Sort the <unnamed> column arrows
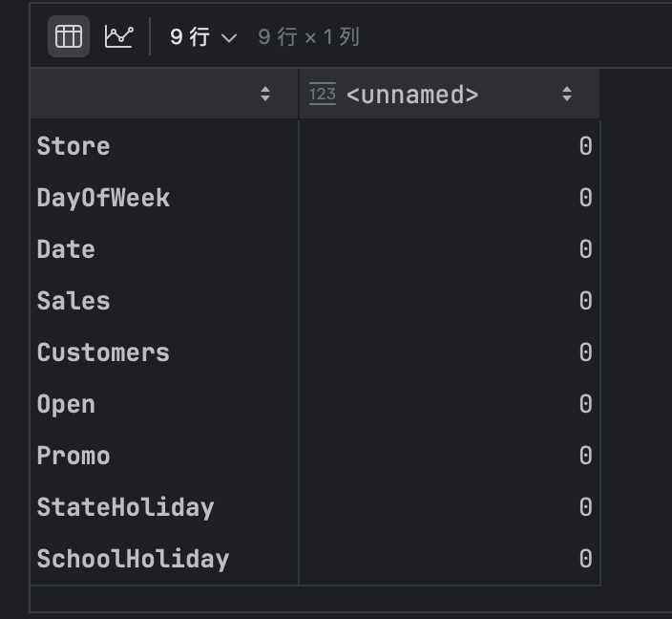672x619 pixels. (567, 94)
